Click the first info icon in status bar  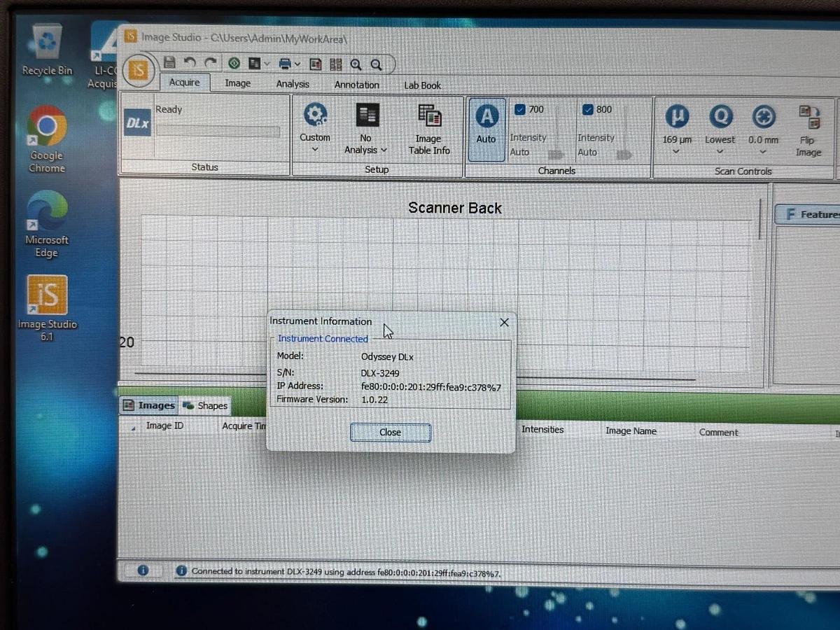tap(143, 570)
